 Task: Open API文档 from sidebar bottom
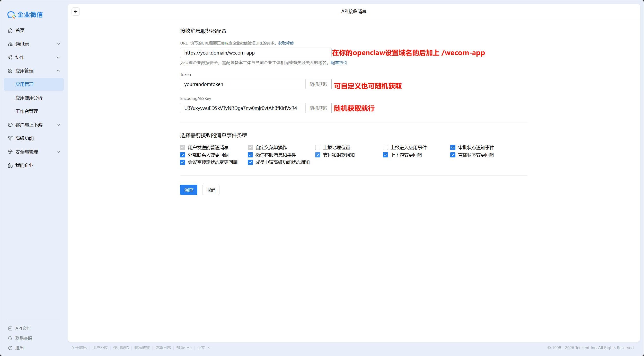pos(23,328)
